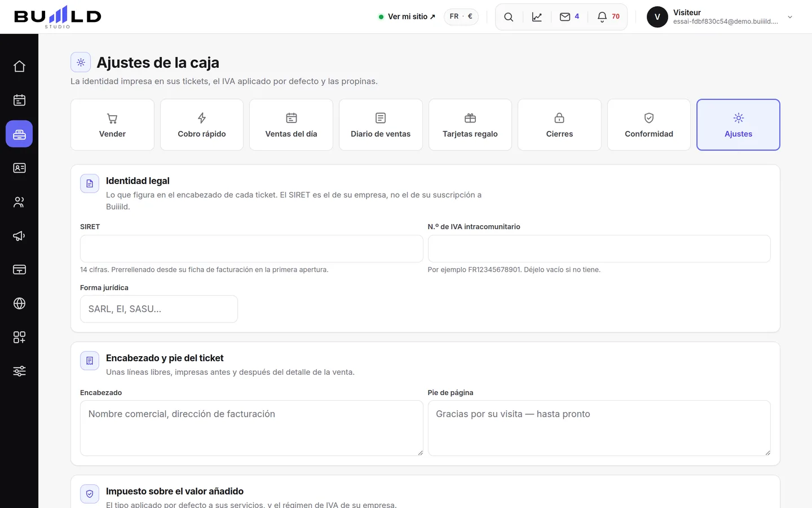812x508 pixels.
Task: Click the subtitle La identidad impresa en sus tickets
Action: (224, 81)
